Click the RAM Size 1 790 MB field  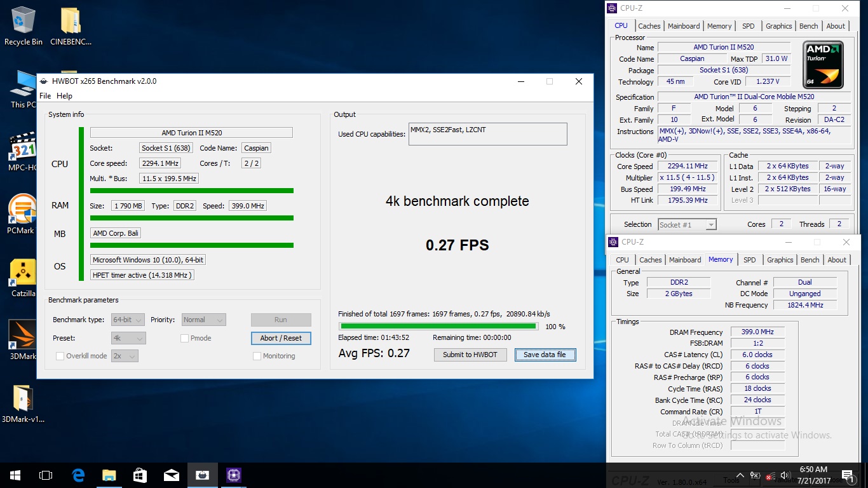(128, 206)
